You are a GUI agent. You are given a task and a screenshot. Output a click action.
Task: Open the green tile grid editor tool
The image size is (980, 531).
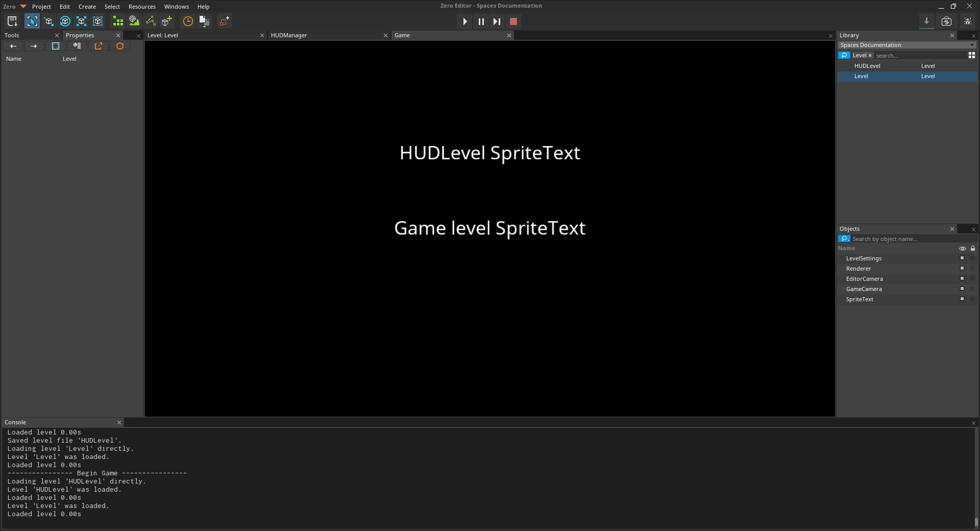[x=118, y=21]
